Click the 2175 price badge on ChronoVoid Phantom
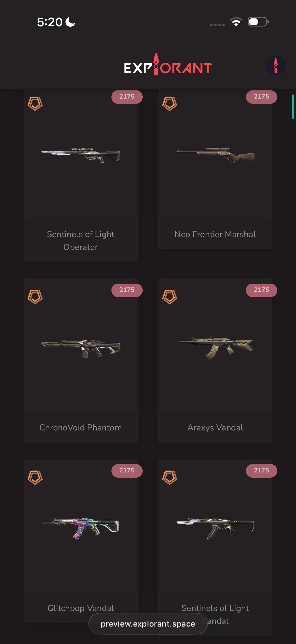This screenshot has height=644, width=296. coord(127,290)
